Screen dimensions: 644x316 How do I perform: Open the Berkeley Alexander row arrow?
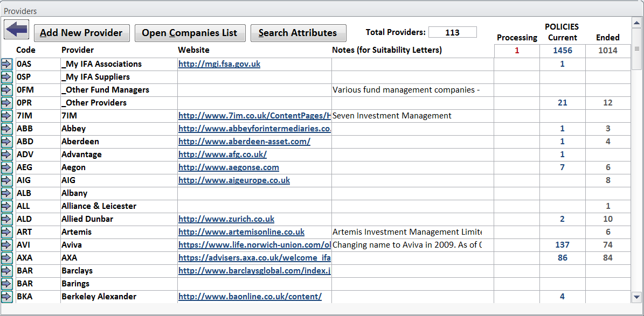[x=8, y=297]
